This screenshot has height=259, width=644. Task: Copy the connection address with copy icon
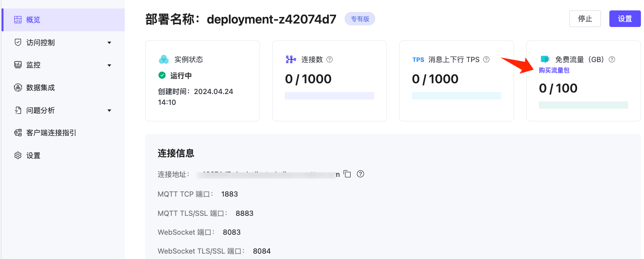[x=347, y=174]
